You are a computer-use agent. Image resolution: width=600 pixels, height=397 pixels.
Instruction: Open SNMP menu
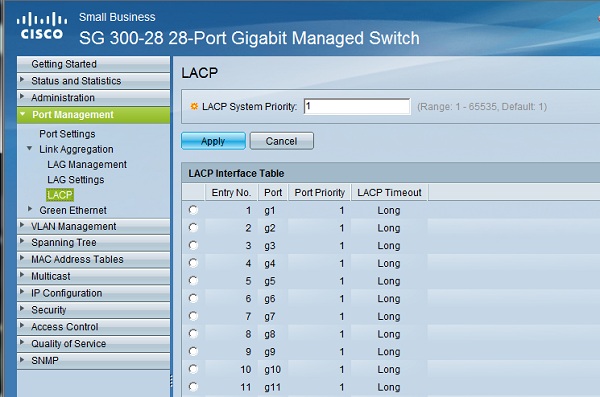pyautogui.click(x=93, y=360)
